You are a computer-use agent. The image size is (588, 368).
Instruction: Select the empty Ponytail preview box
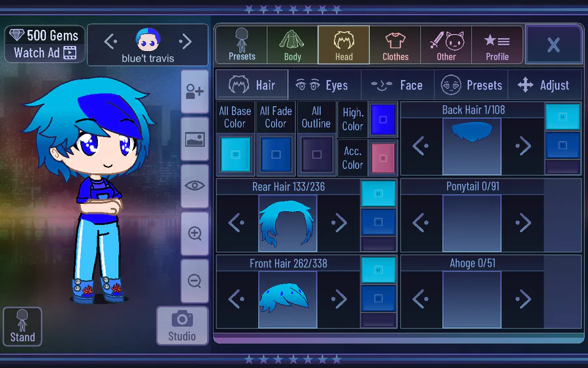pos(472,223)
